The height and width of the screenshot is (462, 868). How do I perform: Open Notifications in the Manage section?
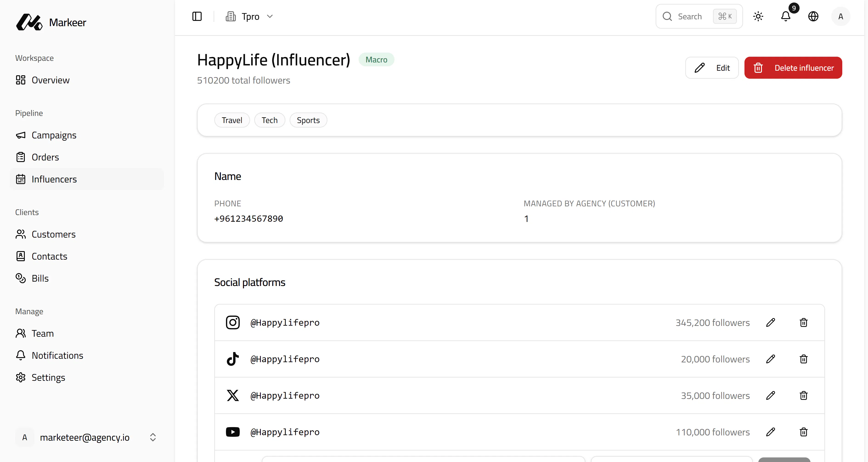click(x=87, y=355)
